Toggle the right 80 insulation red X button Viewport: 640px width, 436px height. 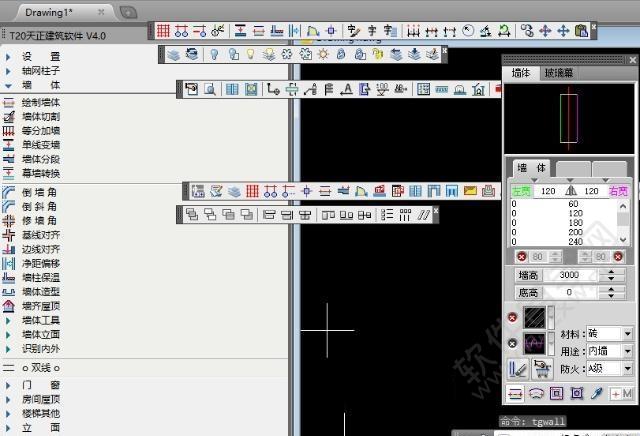click(x=618, y=257)
